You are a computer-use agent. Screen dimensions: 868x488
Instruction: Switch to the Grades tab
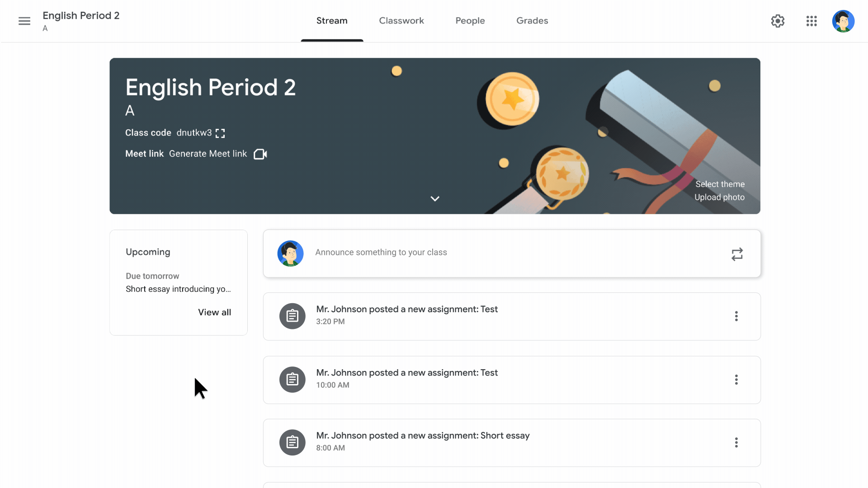532,21
